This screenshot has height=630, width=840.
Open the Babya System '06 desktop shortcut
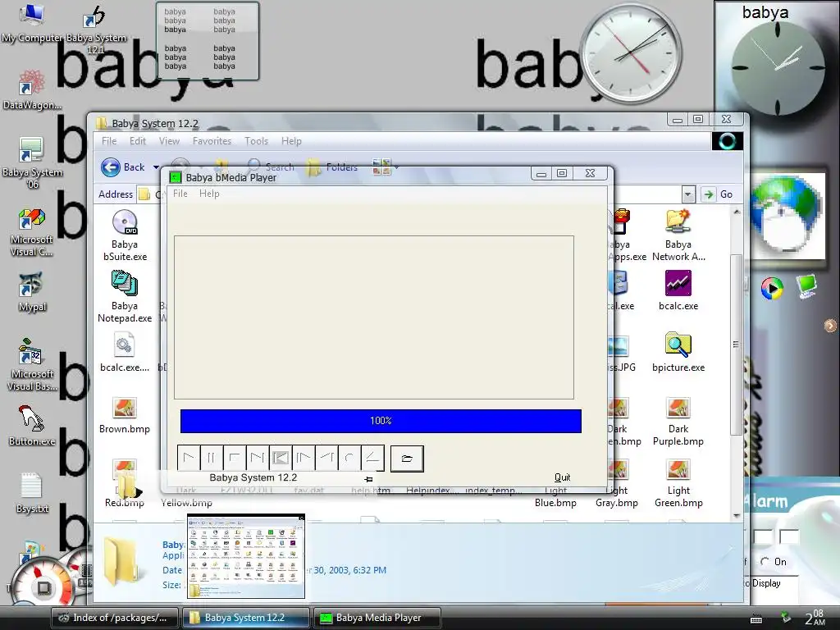point(32,162)
